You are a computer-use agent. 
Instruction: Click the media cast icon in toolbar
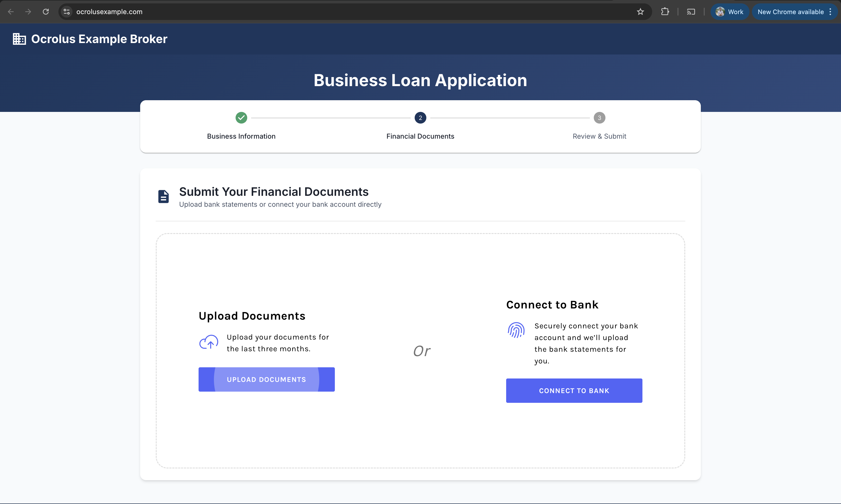coord(691,12)
